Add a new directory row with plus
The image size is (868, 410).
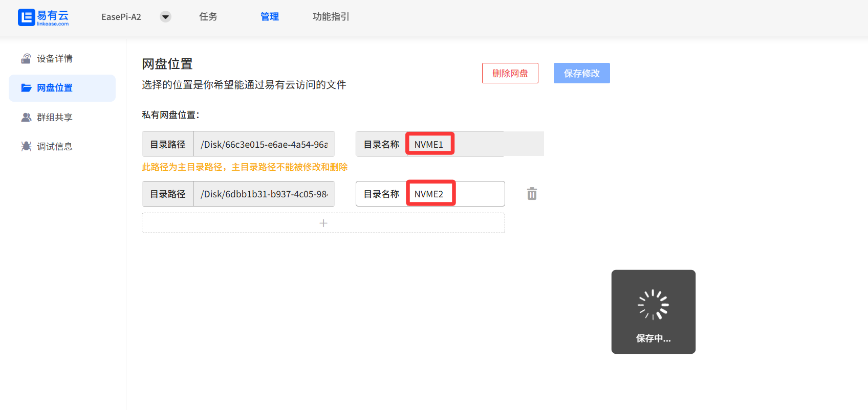pos(323,223)
